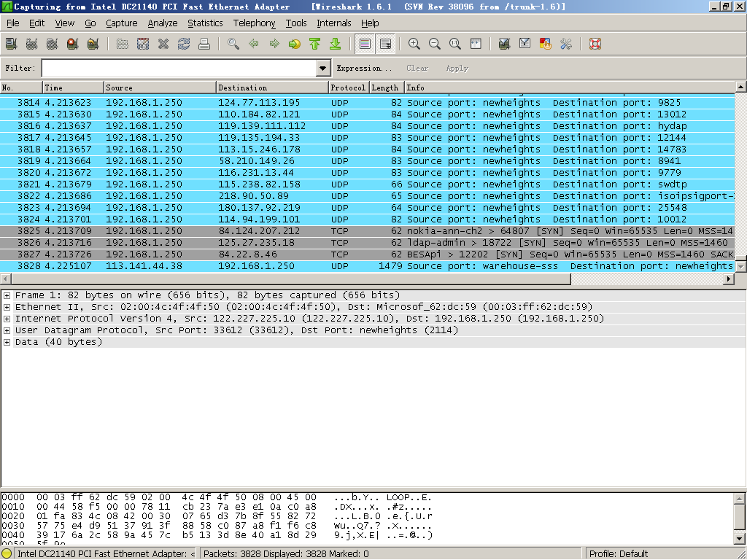Restart the running live capture

93,44
